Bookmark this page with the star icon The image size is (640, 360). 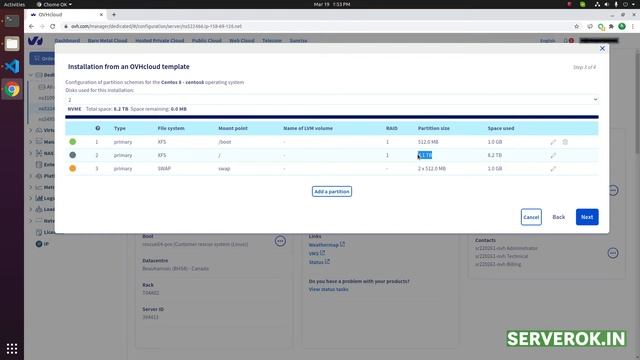576,26
